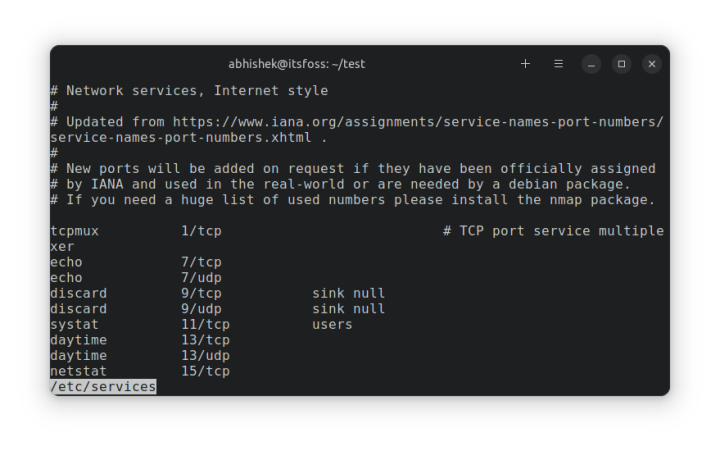Click the 11/tcp port entry
The image size is (720, 451).
click(x=205, y=324)
